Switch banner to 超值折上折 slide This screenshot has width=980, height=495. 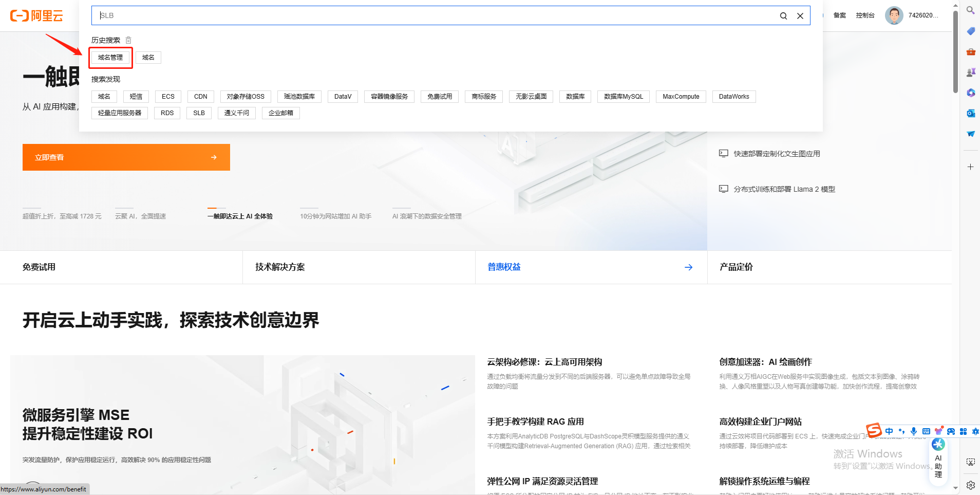pyautogui.click(x=62, y=216)
